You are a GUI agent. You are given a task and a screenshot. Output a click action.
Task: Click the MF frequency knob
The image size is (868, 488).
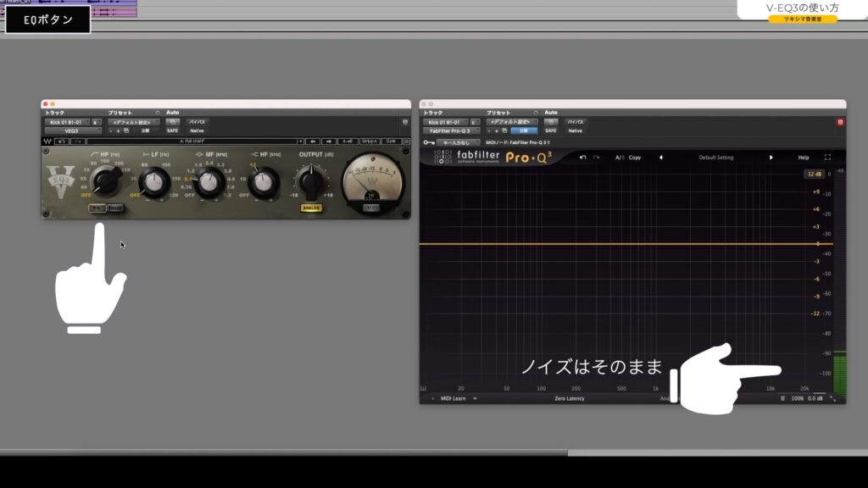click(x=209, y=182)
